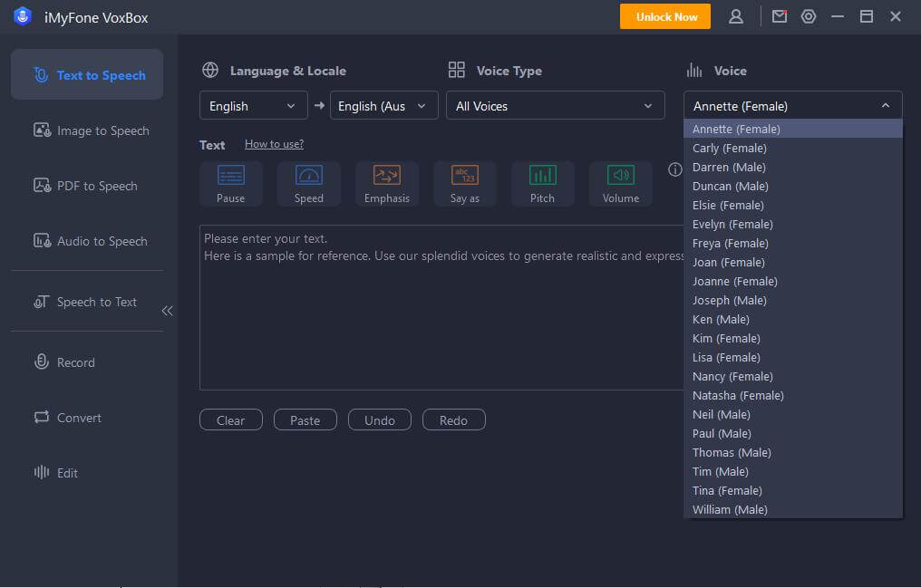Viewport: 921px width, 588px height.
Task: Switch to Speech to Text section
Action: (87, 303)
